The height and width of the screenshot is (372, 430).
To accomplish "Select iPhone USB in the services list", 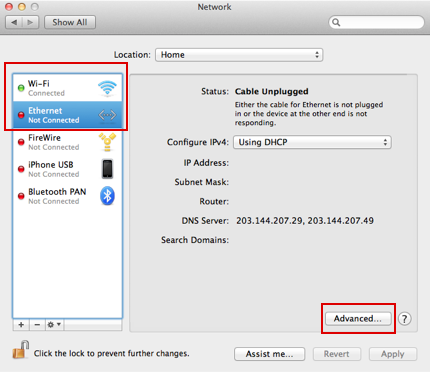I will pyautogui.click(x=68, y=169).
